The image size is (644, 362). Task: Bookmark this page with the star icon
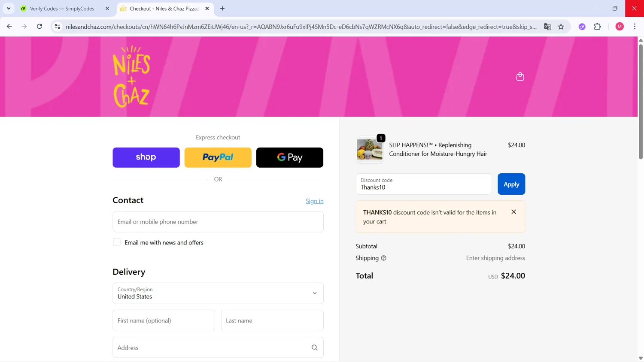pos(561,27)
